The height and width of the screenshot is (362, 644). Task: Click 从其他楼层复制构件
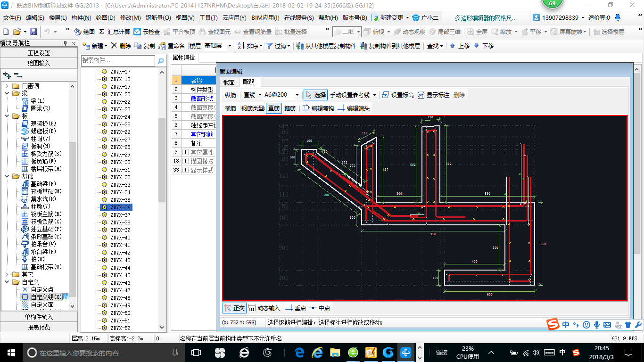326,46
